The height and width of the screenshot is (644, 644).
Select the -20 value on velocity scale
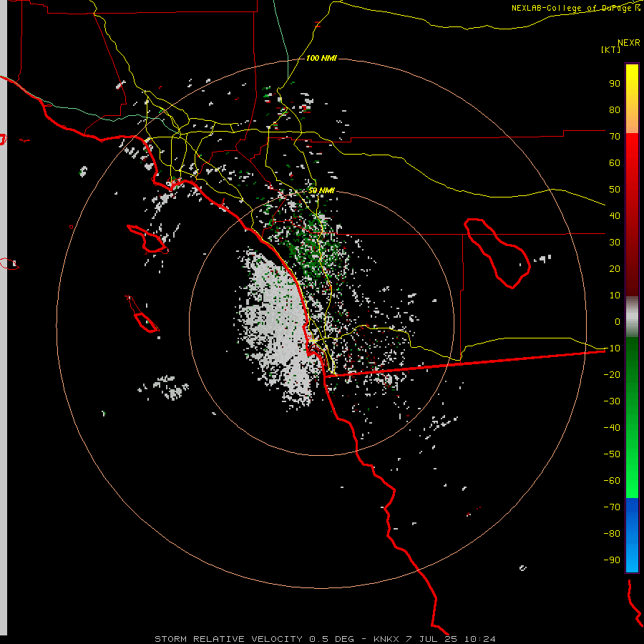[612, 374]
